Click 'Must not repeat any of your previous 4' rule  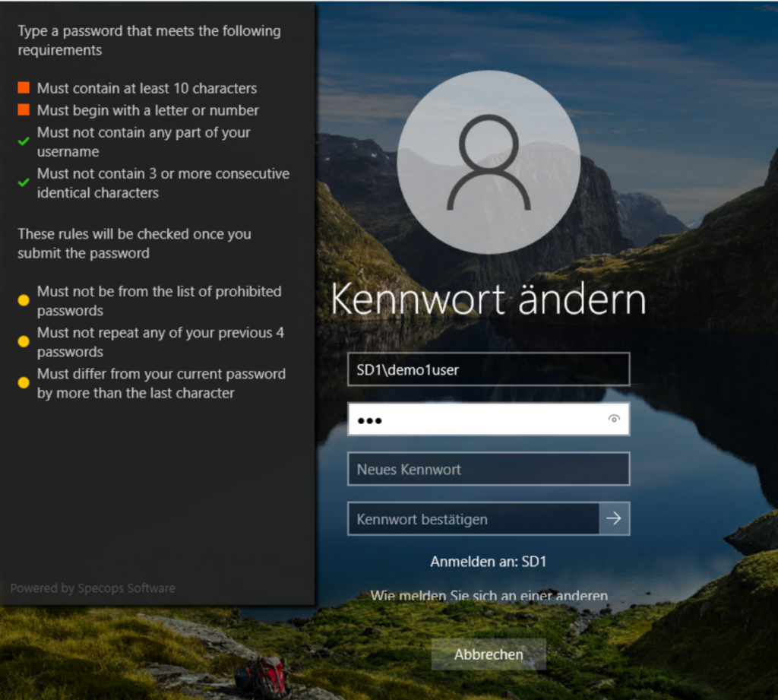point(161,342)
